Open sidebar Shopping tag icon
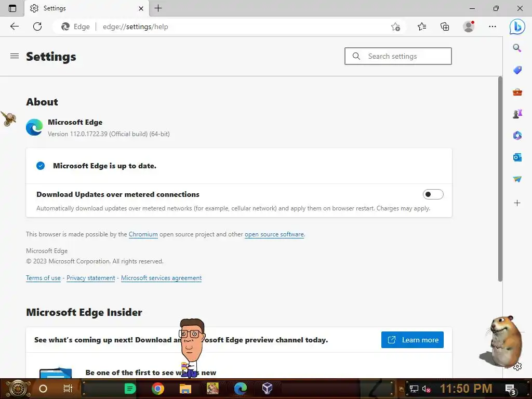The height and width of the screenshot is (399, 532). point(517,70)
